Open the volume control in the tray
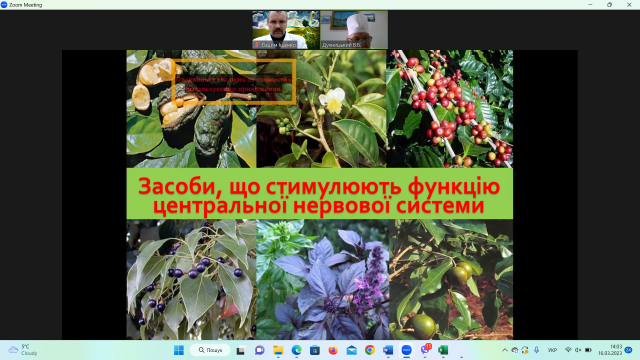 pos(578,350)
